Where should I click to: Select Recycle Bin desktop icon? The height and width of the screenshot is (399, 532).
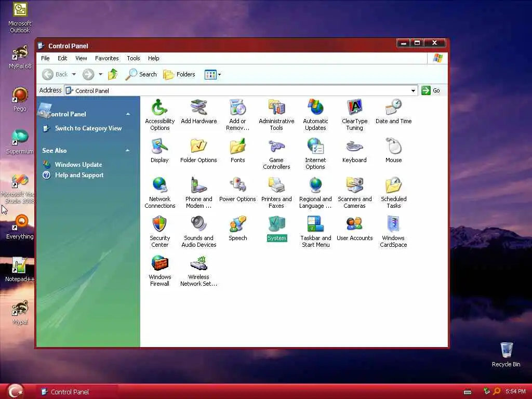pos(506,355)
